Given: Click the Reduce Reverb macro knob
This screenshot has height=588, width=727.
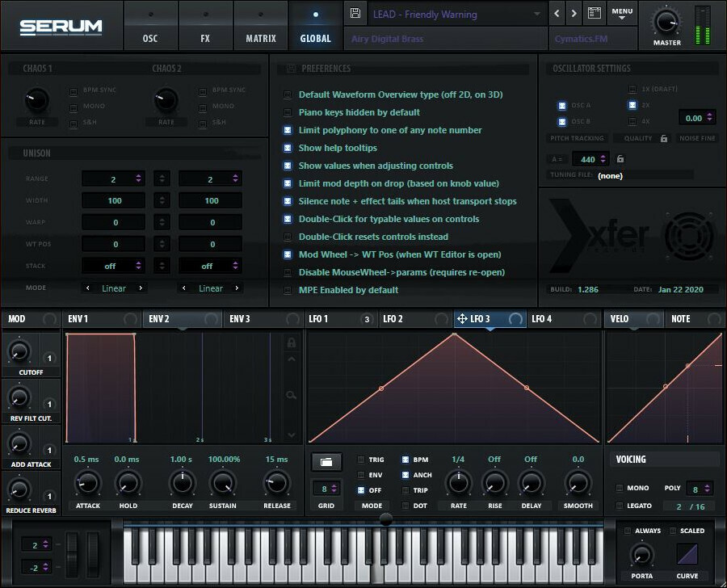Looking at the screenshot, I should click(19, 489).
